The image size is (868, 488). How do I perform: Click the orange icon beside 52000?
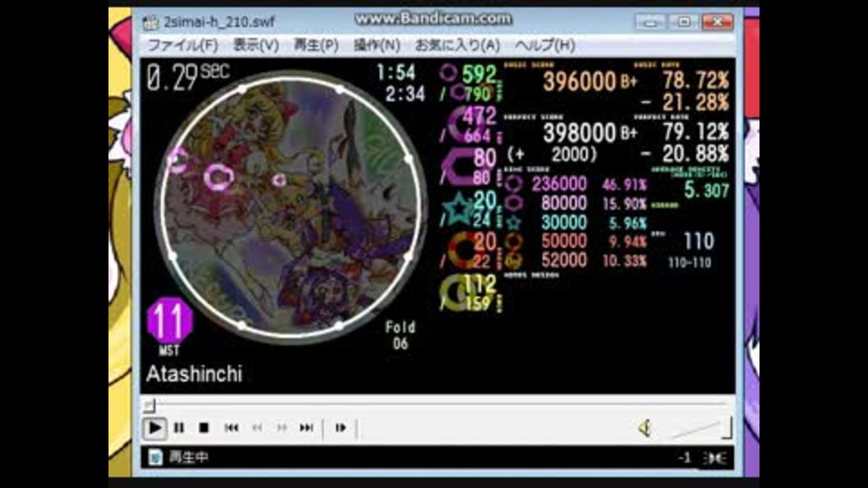(514, 260)
